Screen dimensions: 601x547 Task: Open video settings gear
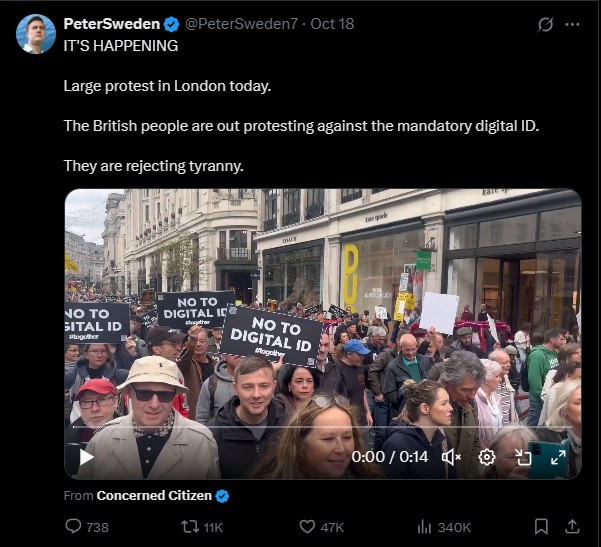[x=487, y=457]
